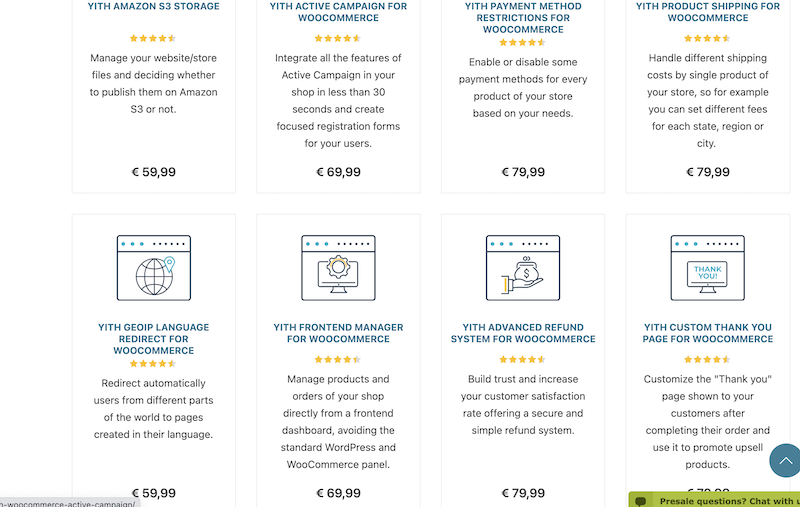Click the globe GeoIP Language Redirect icon
The height and width of the screenshot is (507, 800).
pos(154,268)
